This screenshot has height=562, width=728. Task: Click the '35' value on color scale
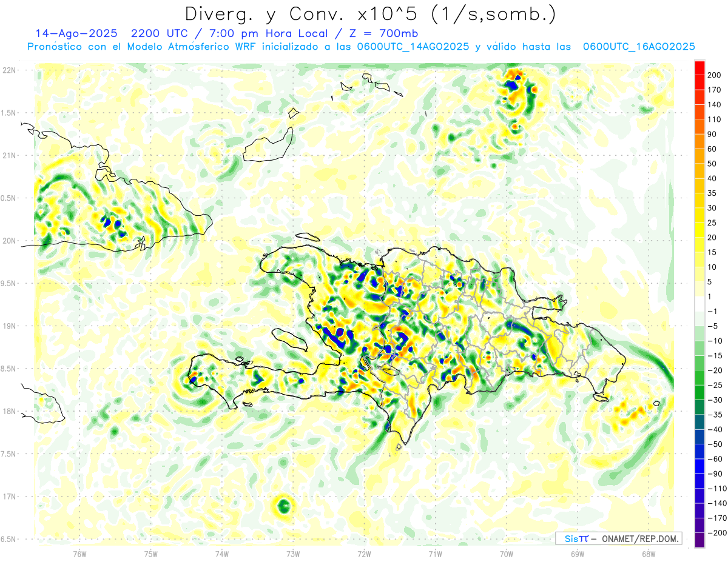712,193
